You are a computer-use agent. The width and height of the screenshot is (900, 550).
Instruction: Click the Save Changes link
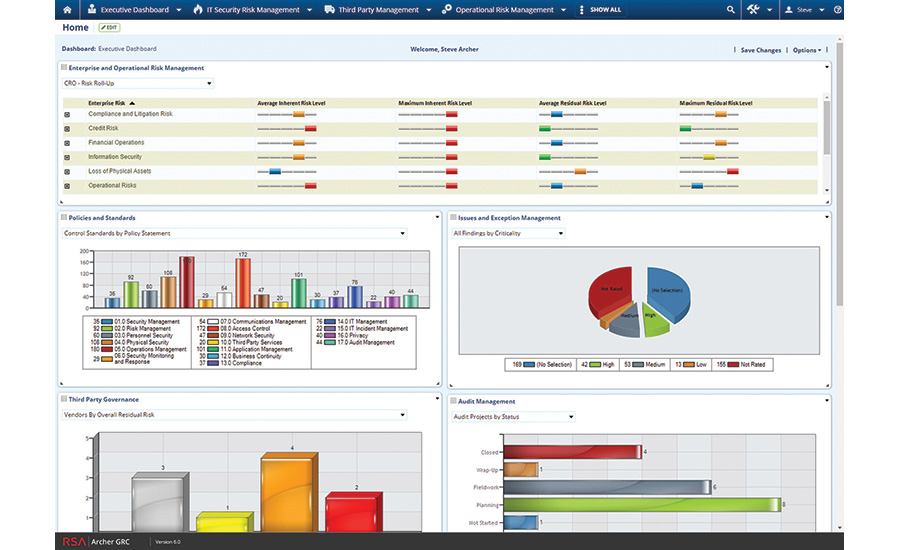[760, 49]
